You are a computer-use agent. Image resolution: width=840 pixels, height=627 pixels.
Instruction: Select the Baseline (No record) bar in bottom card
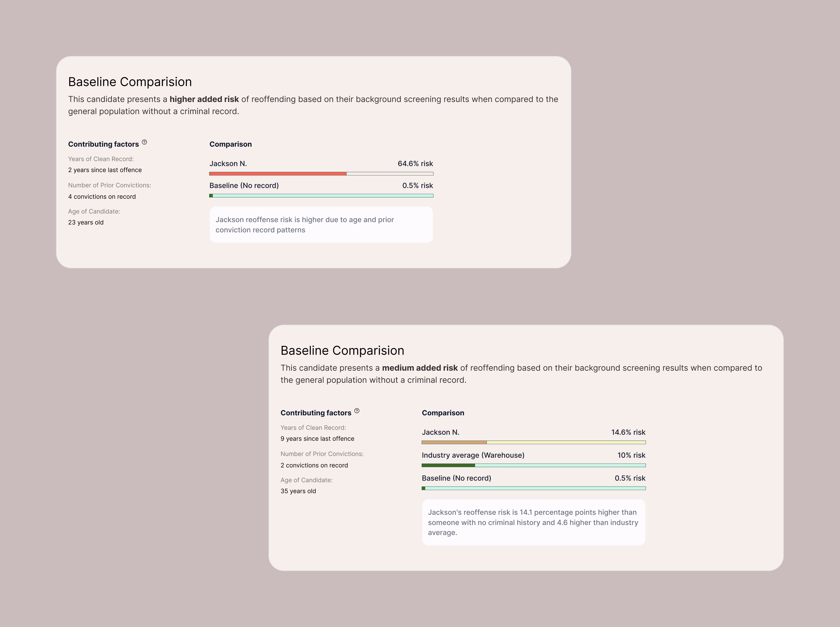point(533,488)
